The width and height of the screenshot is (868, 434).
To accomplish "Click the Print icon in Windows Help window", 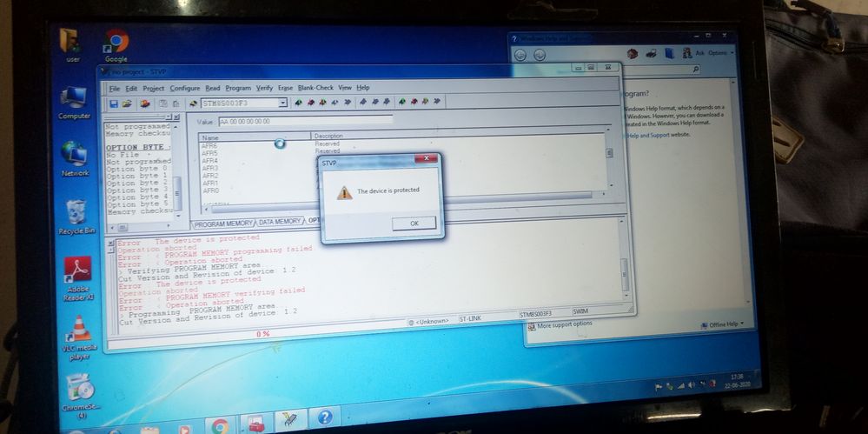I will pos(651,54).
